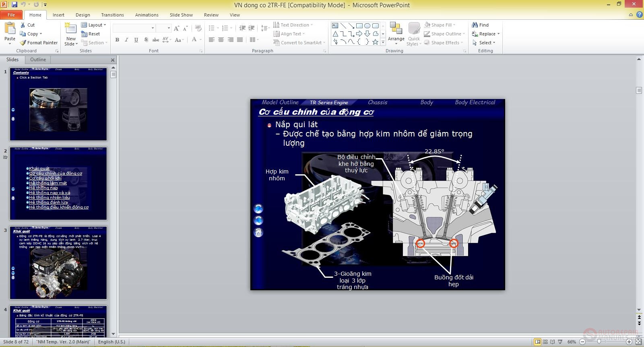This screenshot has width=644, height=347.
Task: Switch to the Animations ribbon tab
Action: (x=147, y=15)
